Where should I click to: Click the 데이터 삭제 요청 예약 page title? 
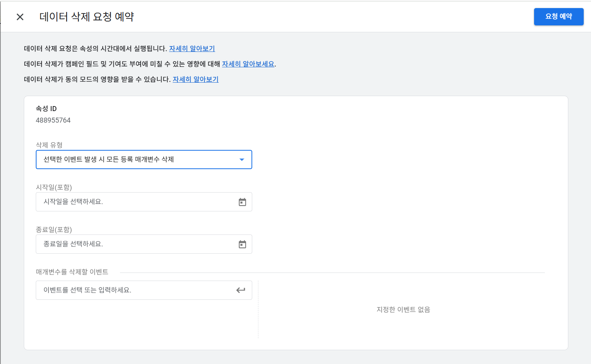[x=87, y=17]
